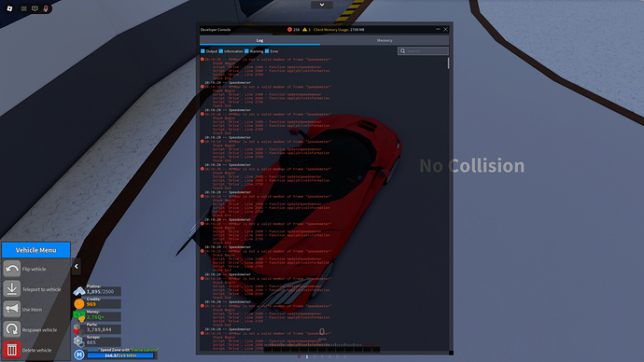Click the Vehicle Menu header button
The height and width of the screenshot is (362, 644).
(36, 250)
